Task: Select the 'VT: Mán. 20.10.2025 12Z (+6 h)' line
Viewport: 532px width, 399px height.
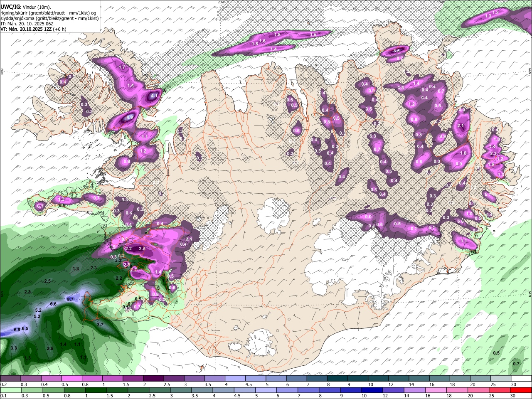Action: tap(33, 30)
